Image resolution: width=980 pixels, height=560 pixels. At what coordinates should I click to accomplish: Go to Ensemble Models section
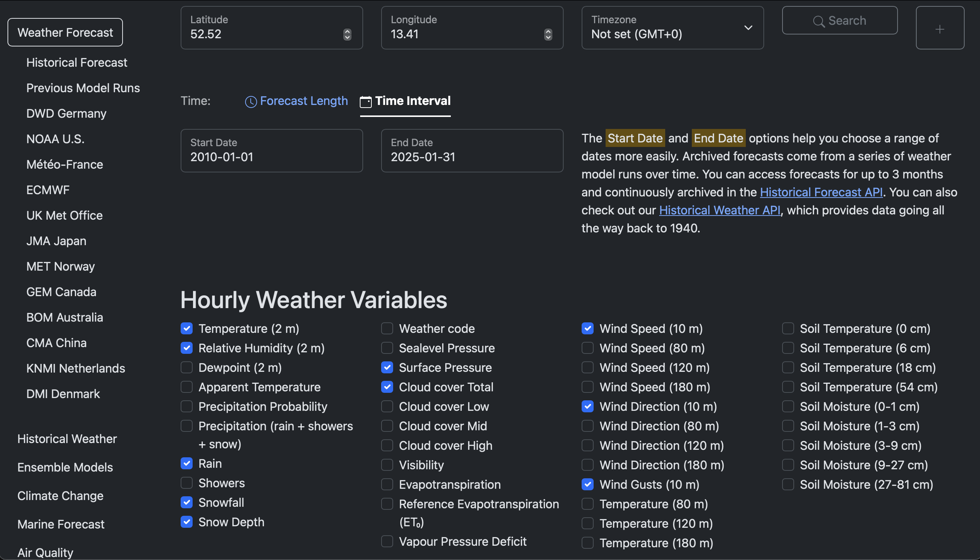pyautogui.click(x=65, y=467)
